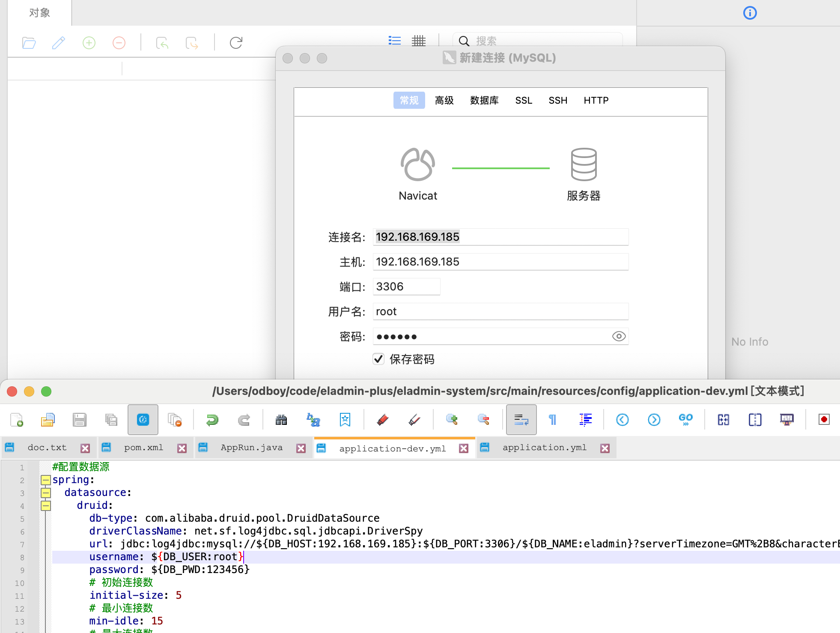Close the application.yml file tab
The height and width of the screenshot is (633, 840).
605,448
